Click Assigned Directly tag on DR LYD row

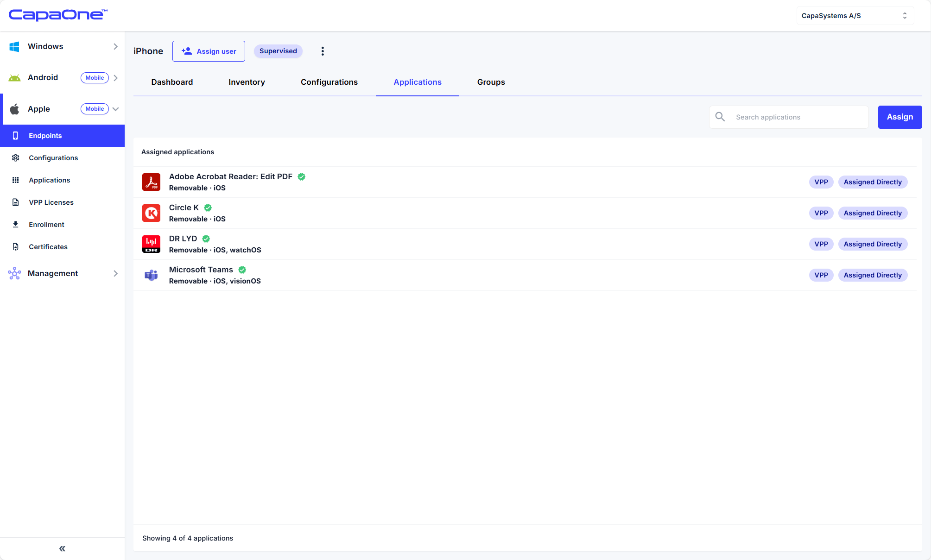point(872,244)
